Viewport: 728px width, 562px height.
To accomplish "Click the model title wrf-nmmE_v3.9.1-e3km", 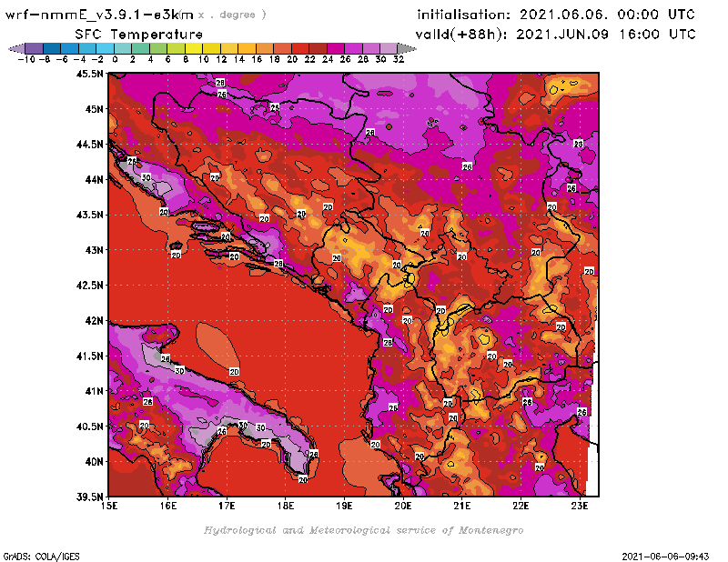I will 99,15.
